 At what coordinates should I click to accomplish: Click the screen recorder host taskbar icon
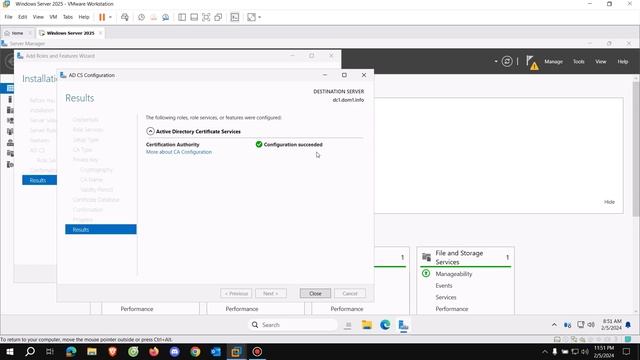pos(257,351)
